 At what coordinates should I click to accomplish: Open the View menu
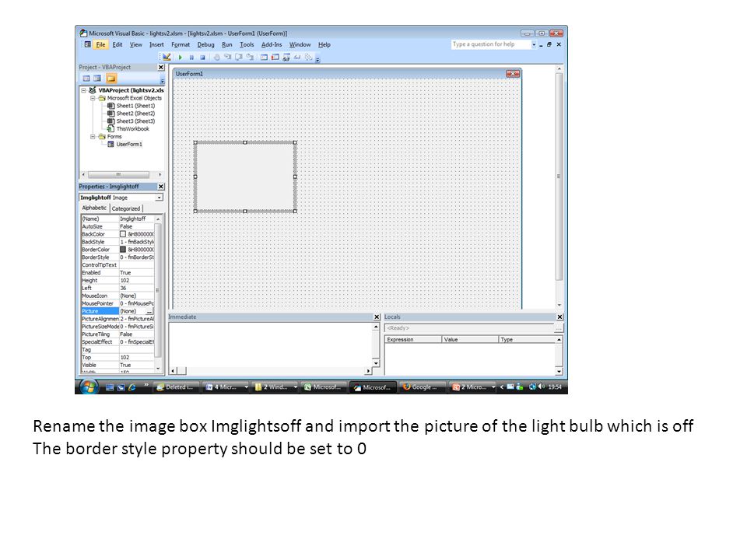[x=135, y=45]
